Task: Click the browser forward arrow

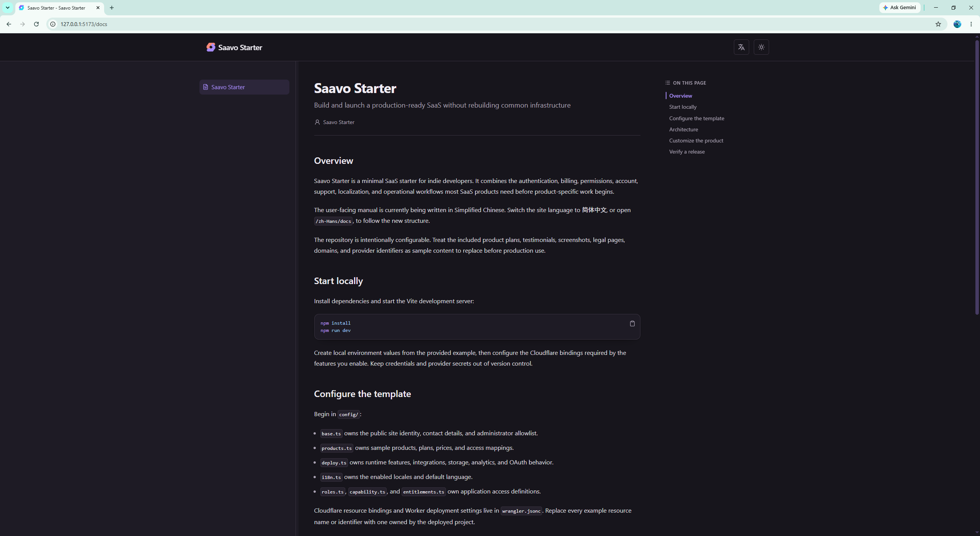Action: (x=23, y=24)
